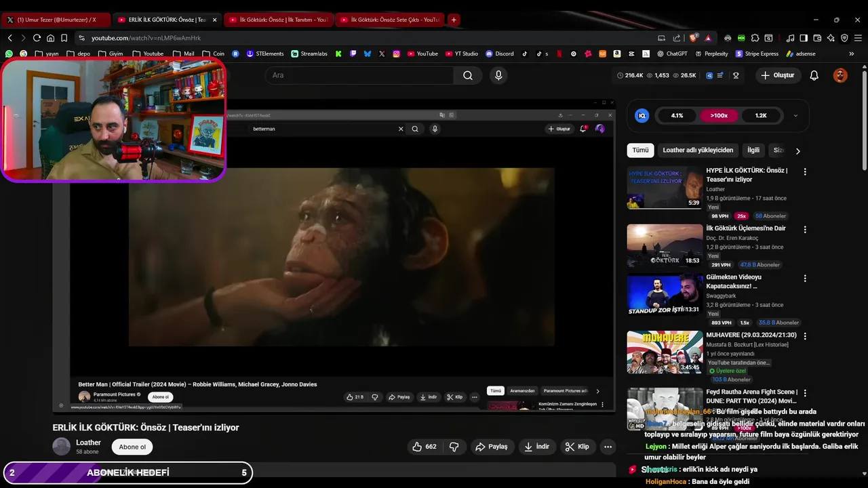Open the depo bookmarks folder
Viewport: 868px width, 488px height.
[x=78, y=54]
